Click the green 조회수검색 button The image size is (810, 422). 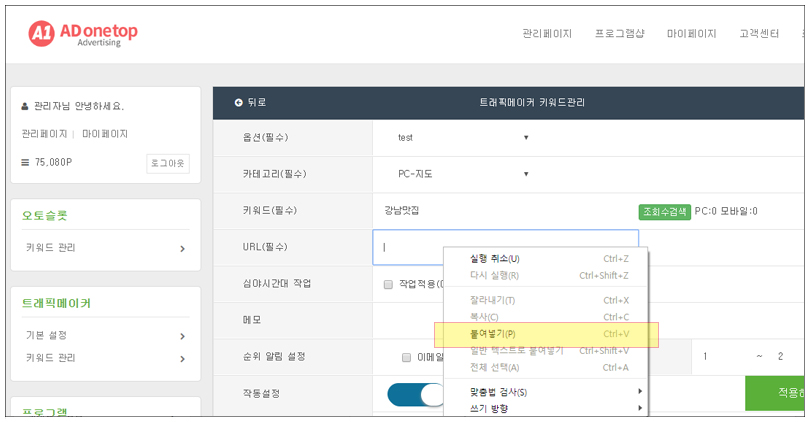tap(664, 211)
